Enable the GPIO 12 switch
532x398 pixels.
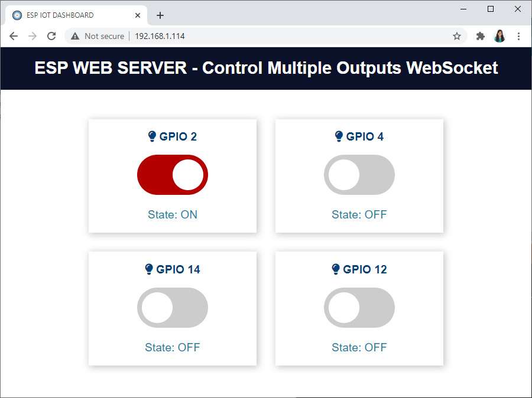pos(359,308)
